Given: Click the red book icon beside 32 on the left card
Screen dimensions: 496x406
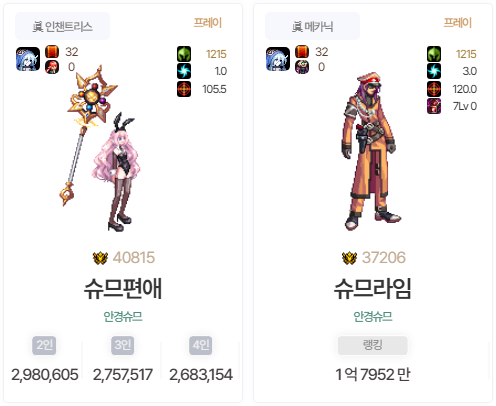Looking at the screenshot, I should coord(52,52).
